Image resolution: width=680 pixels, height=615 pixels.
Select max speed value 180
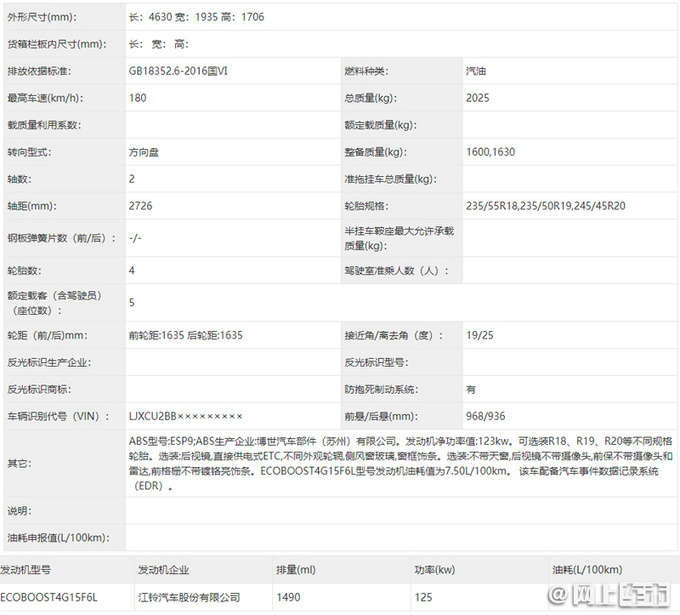137,98
